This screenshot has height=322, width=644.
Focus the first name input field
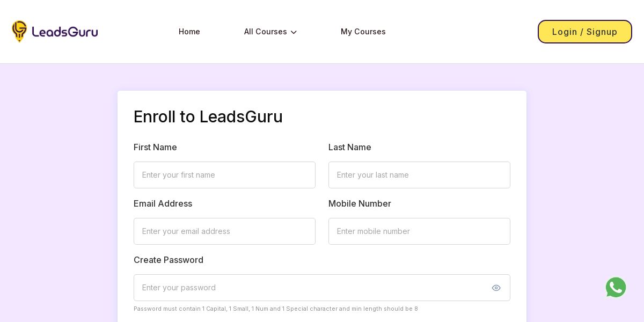pos(224,175)
